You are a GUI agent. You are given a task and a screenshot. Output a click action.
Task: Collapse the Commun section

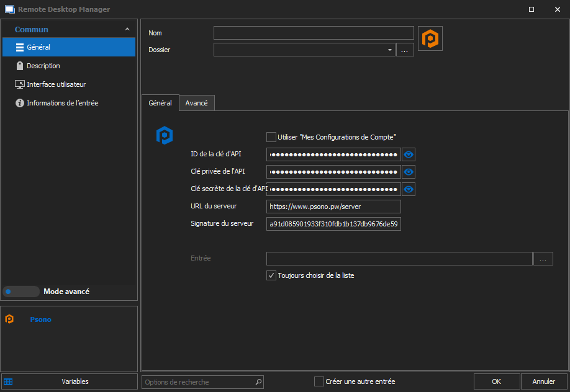point(127,29)
